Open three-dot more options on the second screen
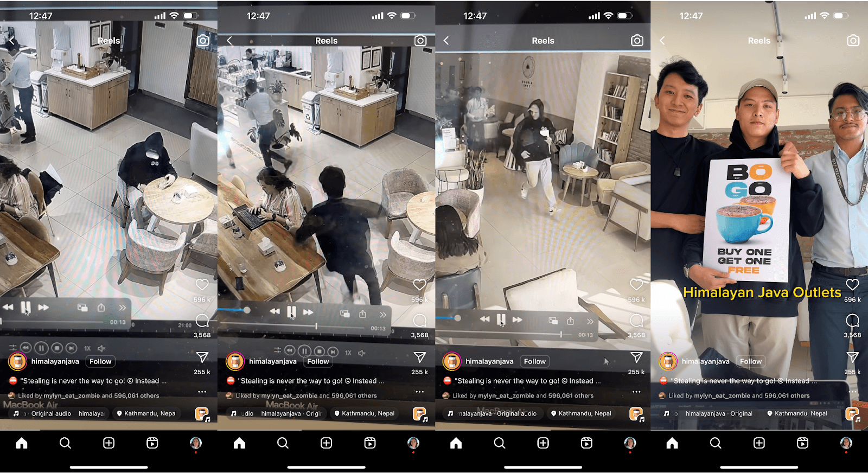The width and height of the screenshot is (868, 473). coord(419,392)
